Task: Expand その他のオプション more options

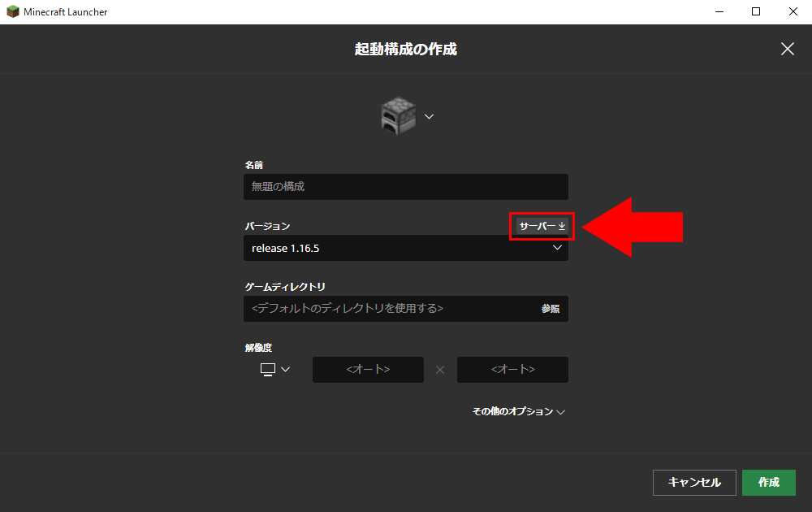Action: [518, 411]
